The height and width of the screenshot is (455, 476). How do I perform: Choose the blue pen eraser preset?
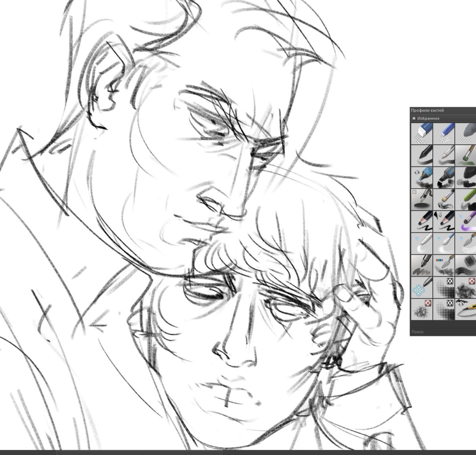pos(443,133)
